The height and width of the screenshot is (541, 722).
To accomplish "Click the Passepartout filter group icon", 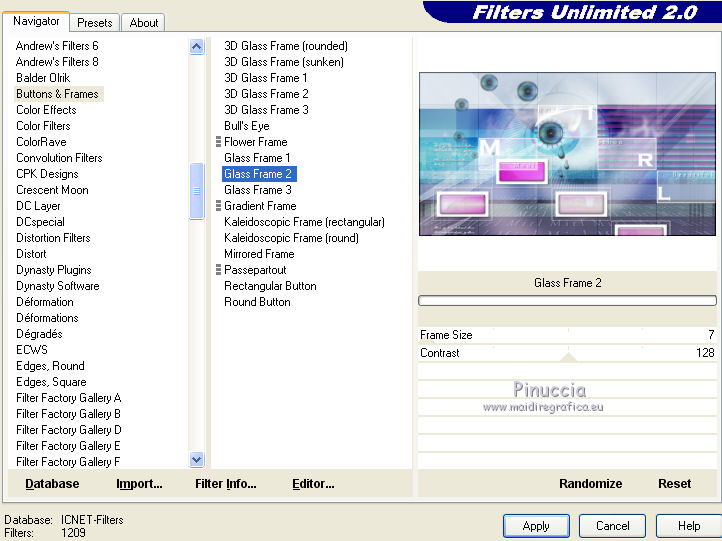I will click(x=218, y=270).
